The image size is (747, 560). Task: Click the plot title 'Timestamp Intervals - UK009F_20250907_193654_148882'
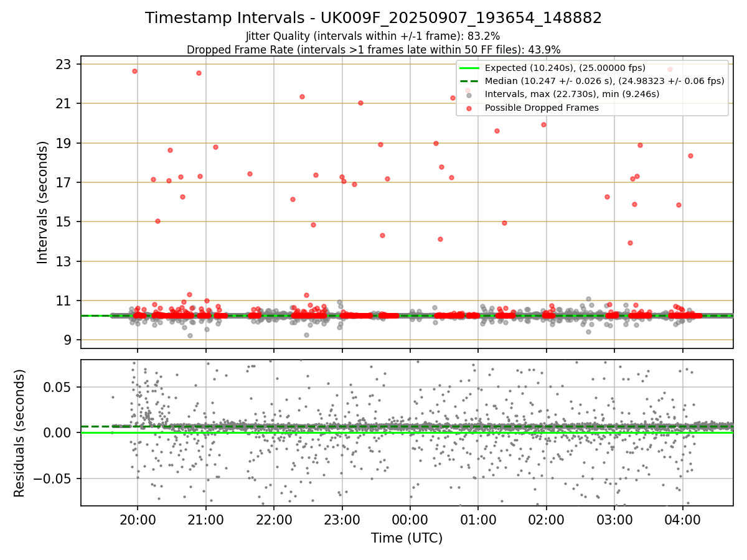tap(374, 18)
